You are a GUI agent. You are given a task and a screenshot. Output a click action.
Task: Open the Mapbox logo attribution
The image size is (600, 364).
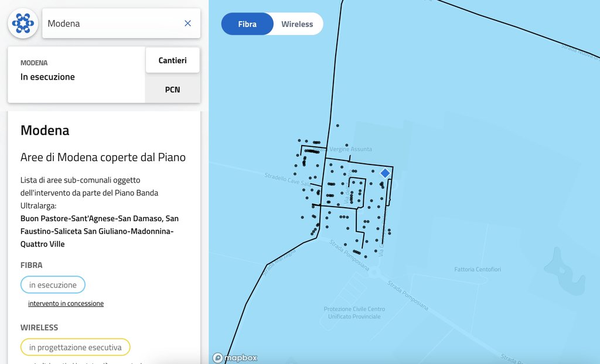(235, 358)
